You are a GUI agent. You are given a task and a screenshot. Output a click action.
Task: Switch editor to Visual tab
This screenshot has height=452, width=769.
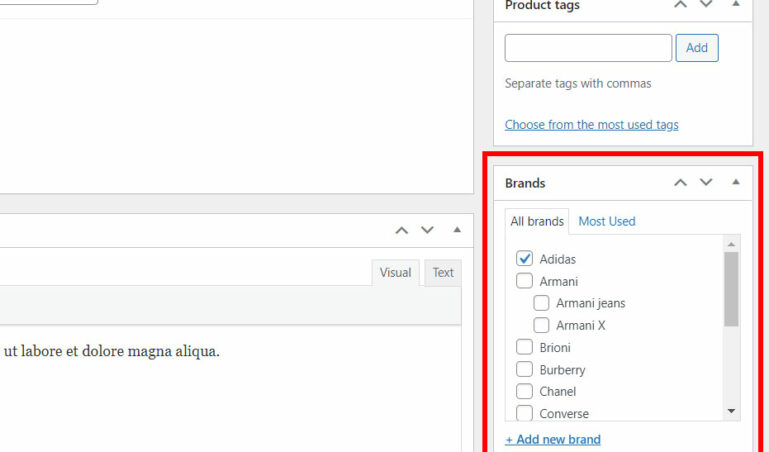click(395, 273)
